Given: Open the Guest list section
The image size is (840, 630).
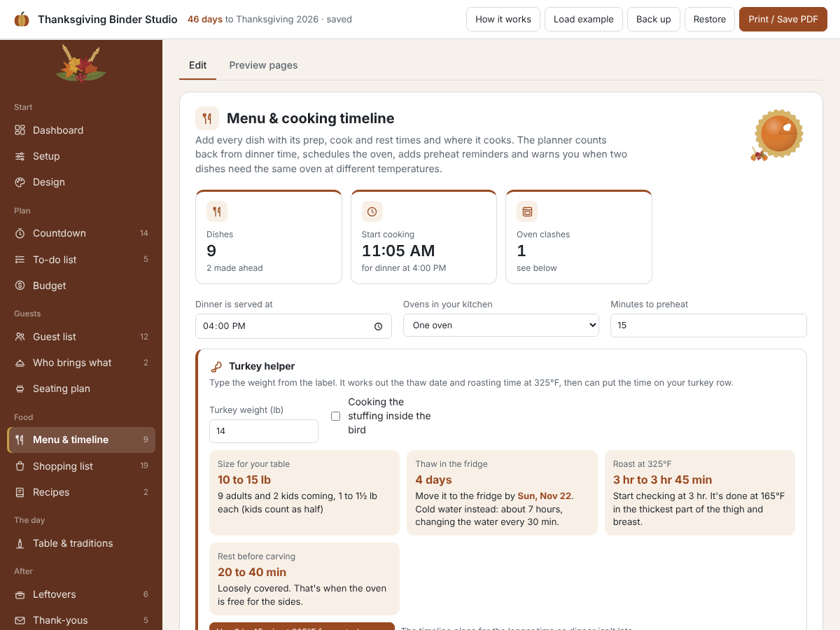Looking at the screenshot, I should (x=81, y=337).
